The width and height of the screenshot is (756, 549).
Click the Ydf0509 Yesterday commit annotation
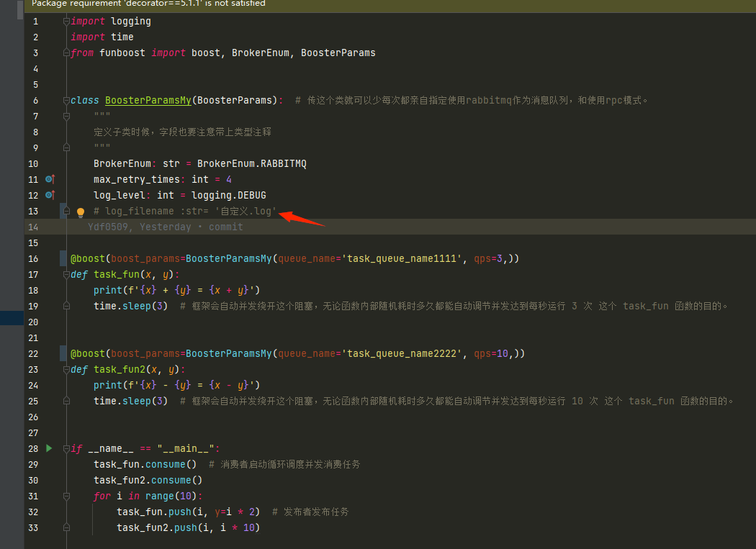(166, 227)
